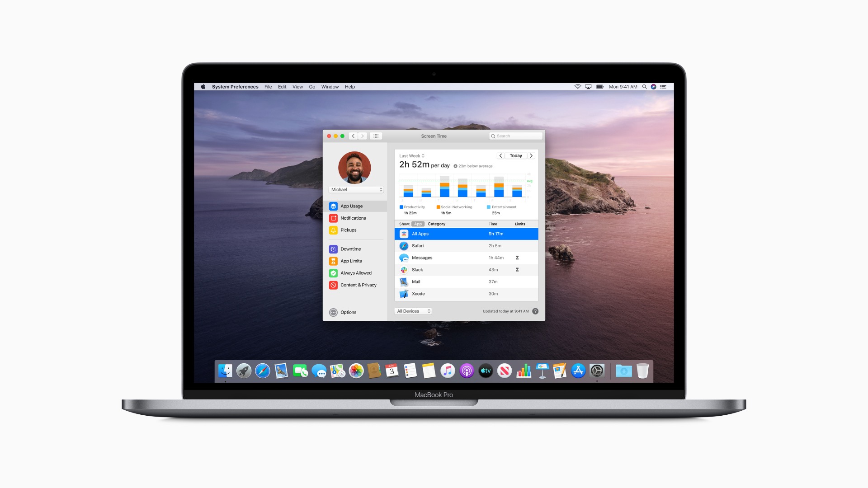Open the Window menu in menu bar

(330, 87)
